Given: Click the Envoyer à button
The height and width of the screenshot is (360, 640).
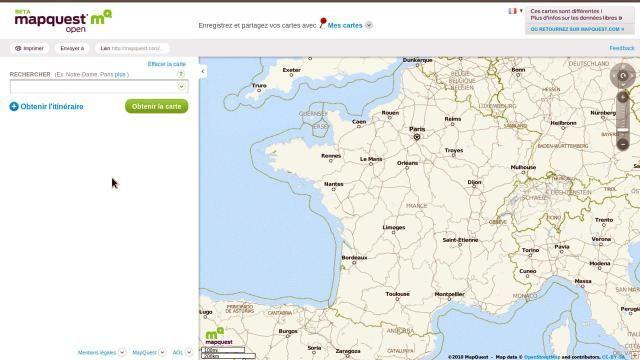Looking at the screenshot, I should pyautogui.click(x=72, y=48).
